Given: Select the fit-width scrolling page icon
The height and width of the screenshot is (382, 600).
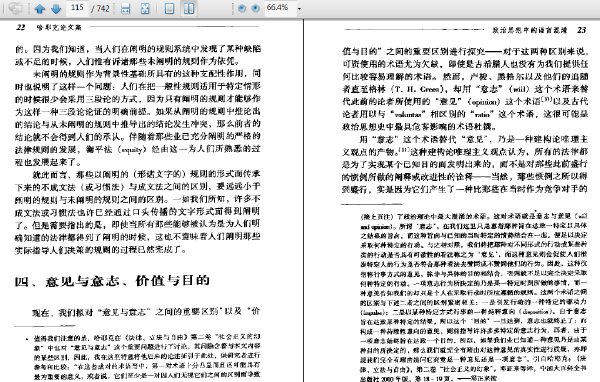Looking at the screenshot, I should (x=126, y=8).
